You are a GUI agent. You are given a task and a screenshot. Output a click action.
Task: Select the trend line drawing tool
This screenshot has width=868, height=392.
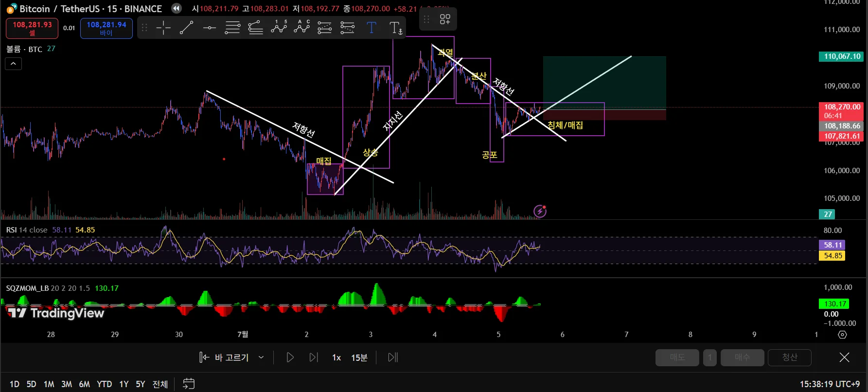pos(186,28)
